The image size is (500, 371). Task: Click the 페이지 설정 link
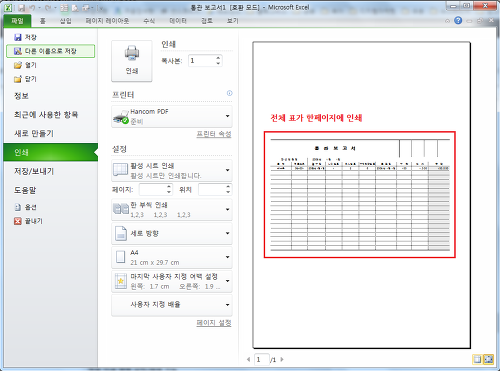tap(214, 323)
